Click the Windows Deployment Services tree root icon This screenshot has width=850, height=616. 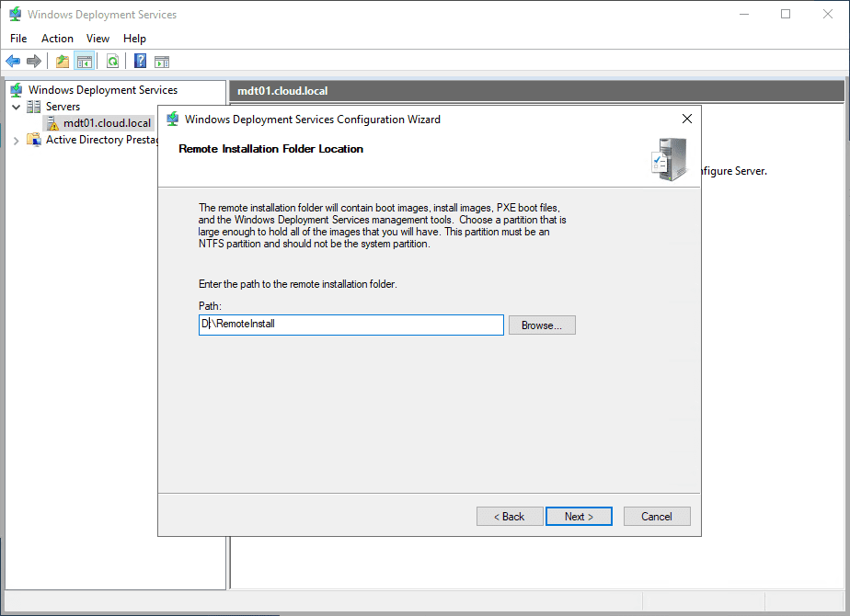pos(17,90)
